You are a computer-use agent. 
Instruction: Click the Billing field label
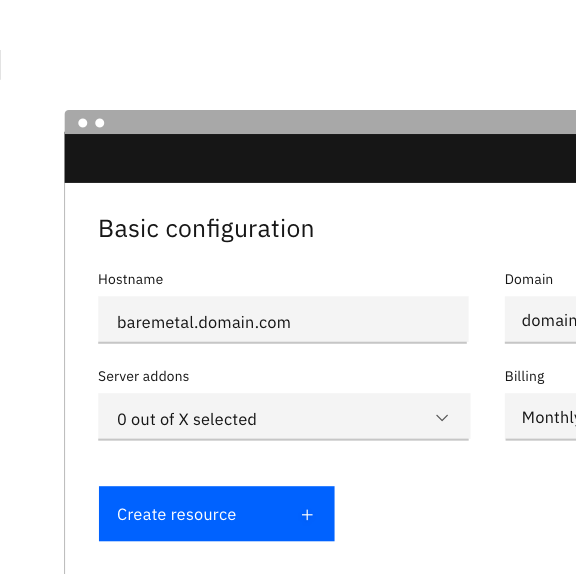(x=525, y=377)
